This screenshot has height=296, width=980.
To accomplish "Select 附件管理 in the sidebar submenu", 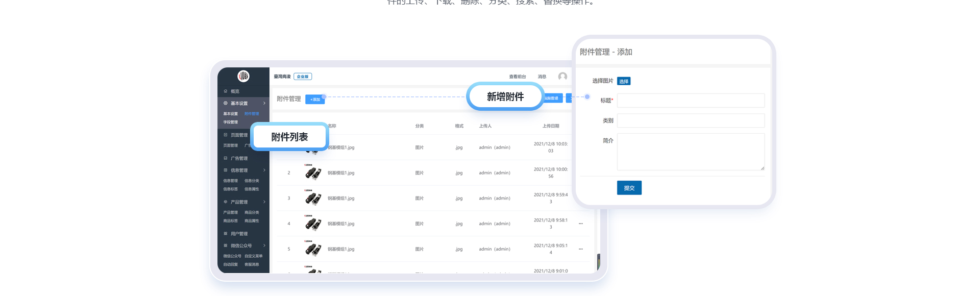I will click(252, 114).
